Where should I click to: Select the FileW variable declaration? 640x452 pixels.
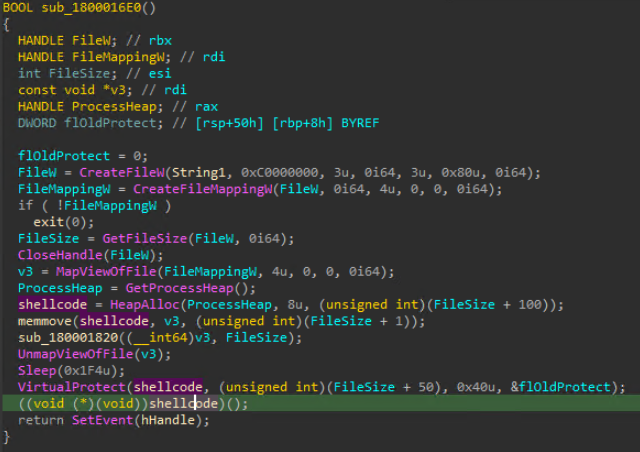(67, 40)
